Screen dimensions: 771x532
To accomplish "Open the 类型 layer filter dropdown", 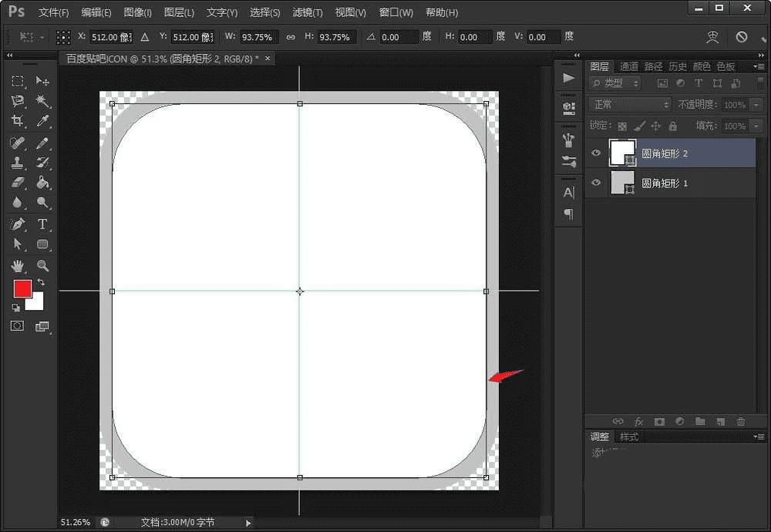I will tap(614, 83).
